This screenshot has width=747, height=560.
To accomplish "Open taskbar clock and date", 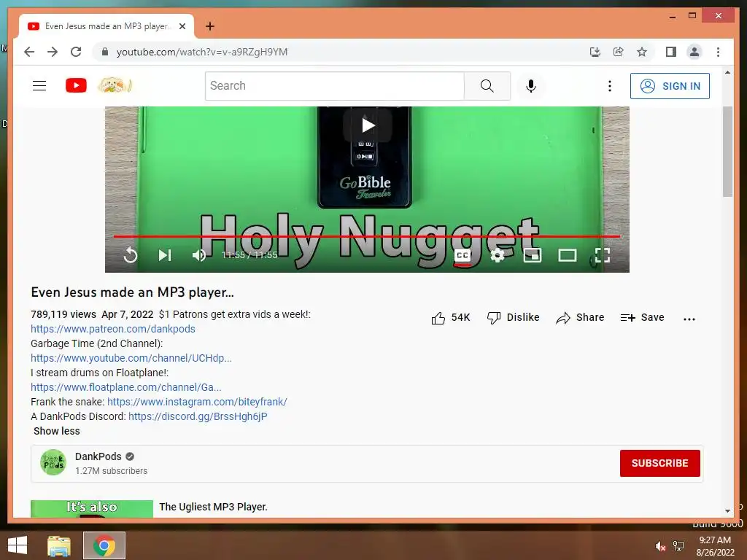I will point(715,546).
